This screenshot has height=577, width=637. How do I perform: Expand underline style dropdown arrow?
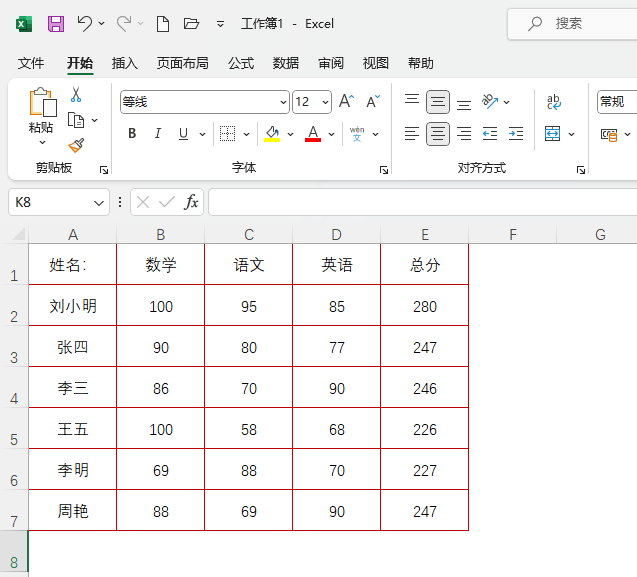tap(202, 134)
